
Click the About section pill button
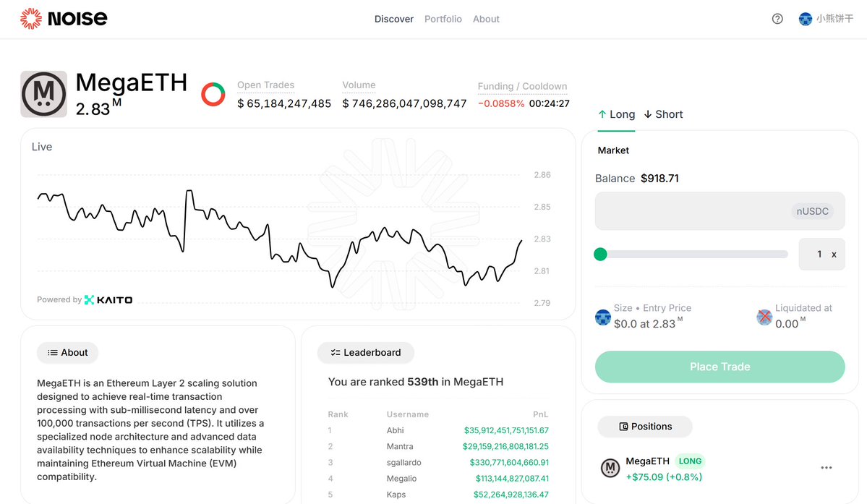click(67, 353)
